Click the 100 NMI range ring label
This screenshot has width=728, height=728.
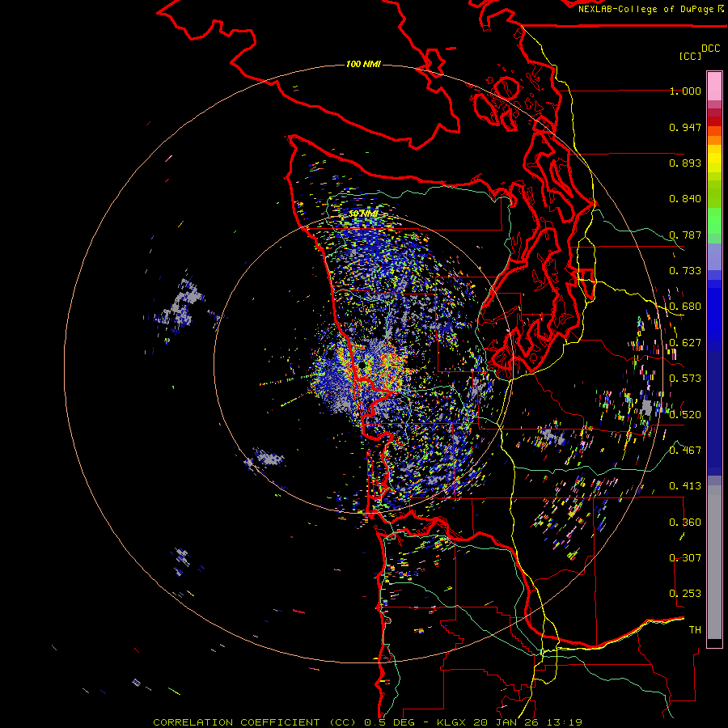pos(363,64)
